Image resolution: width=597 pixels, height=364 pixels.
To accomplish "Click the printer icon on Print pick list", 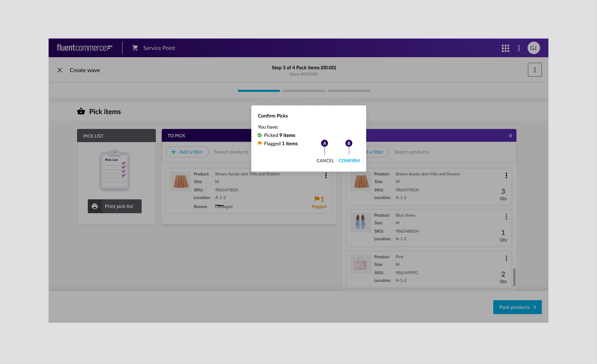I will (x=95, y=206).
